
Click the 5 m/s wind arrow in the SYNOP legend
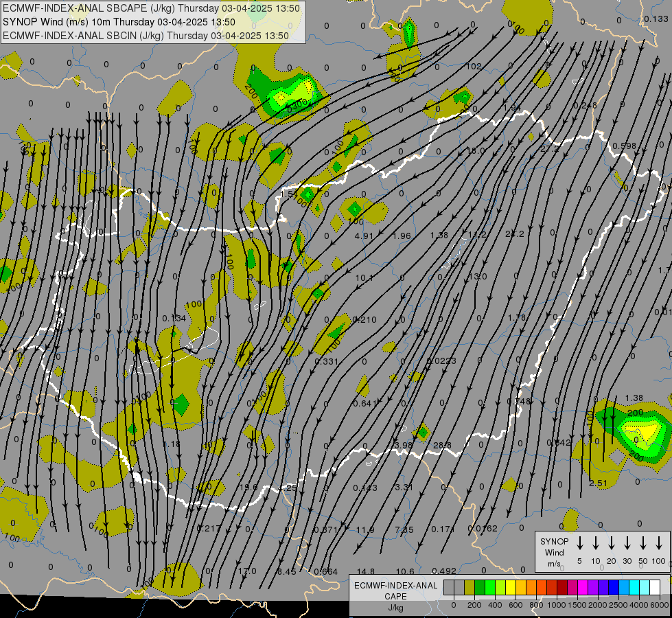pos(579,543)
